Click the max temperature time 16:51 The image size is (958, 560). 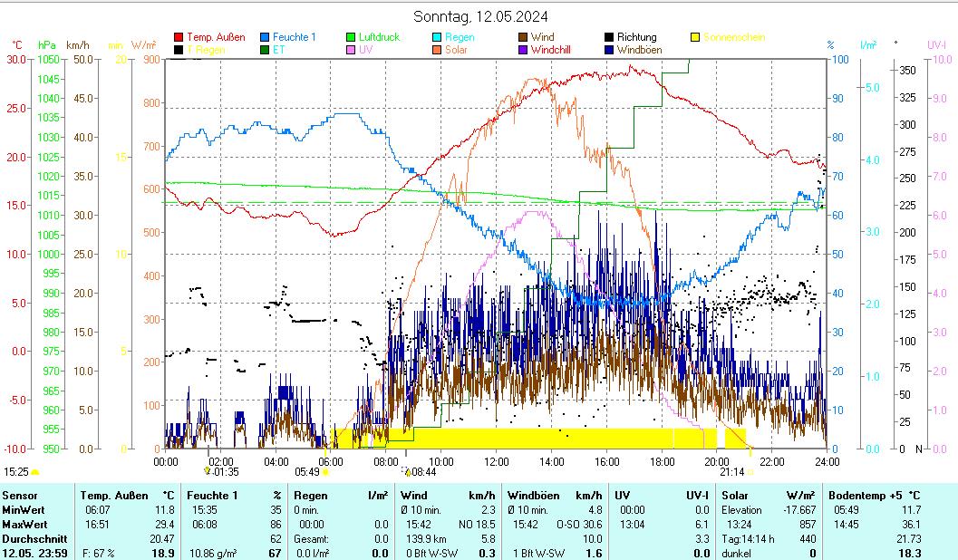point(98,525)
